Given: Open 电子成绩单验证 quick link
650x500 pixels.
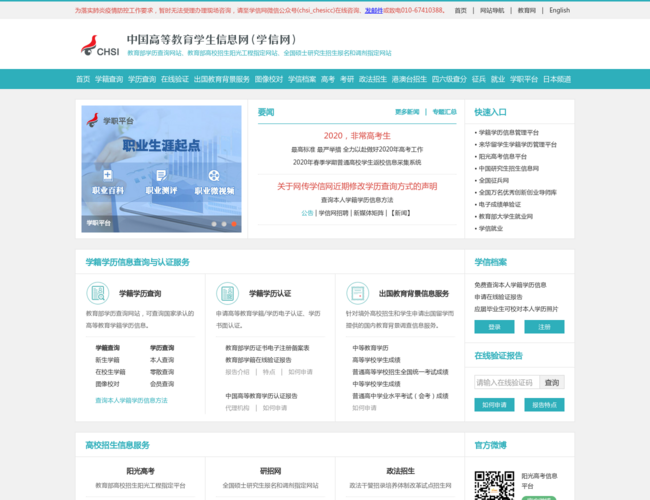Looking at the screenshot, I should tap(500, 205).
